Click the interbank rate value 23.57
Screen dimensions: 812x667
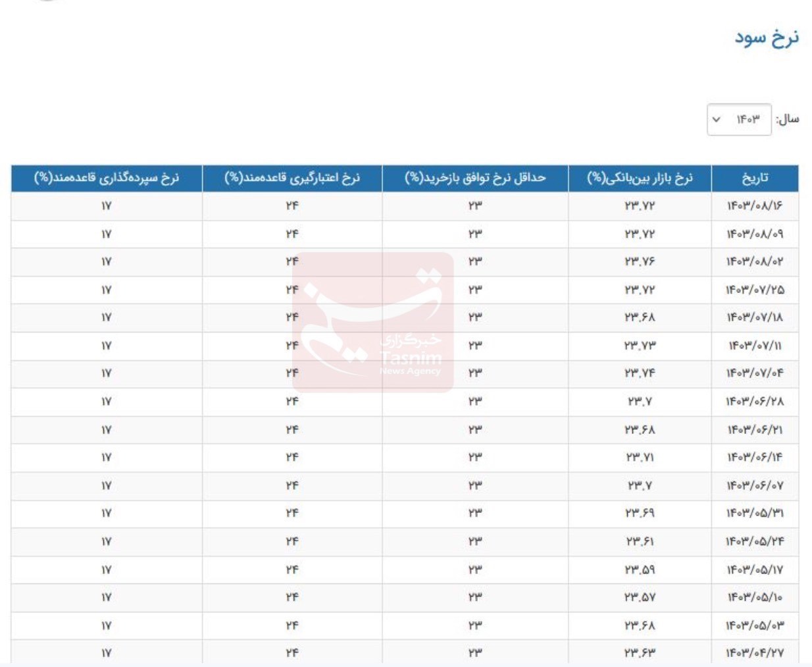640,598
